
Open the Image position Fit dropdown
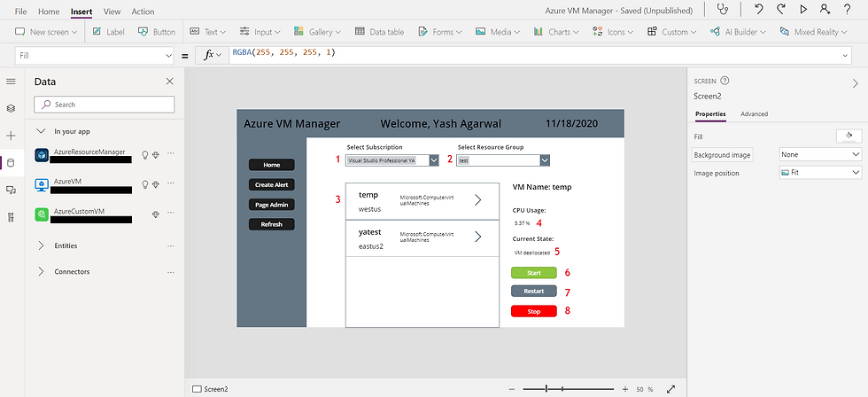tap(820, 173)
